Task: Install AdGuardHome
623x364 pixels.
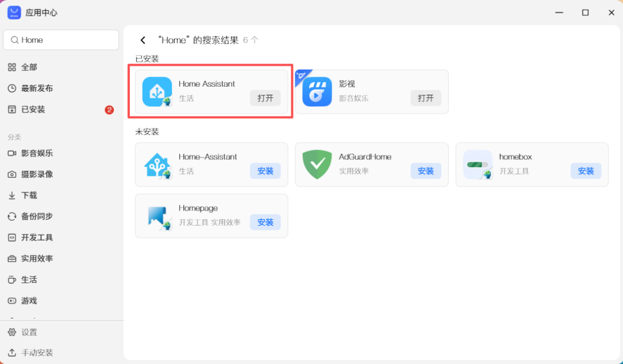Action: click(426, 171)
